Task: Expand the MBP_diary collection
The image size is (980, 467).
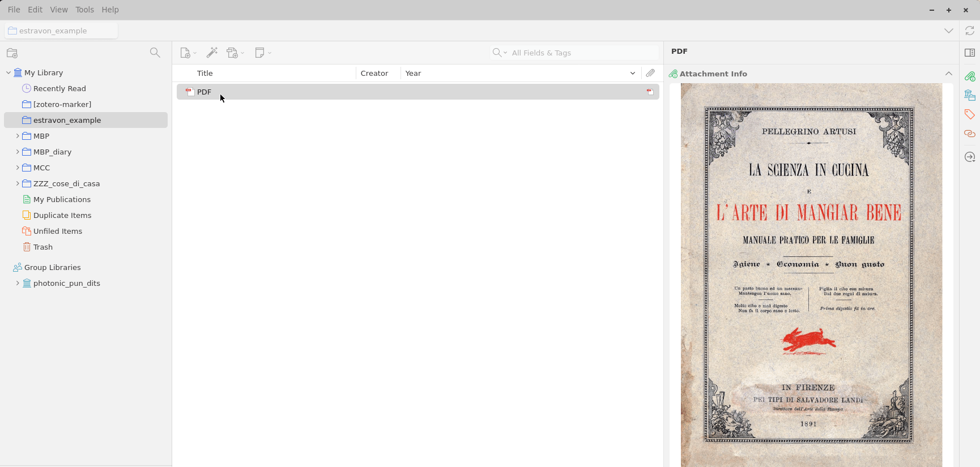Action: pos(18,152)
